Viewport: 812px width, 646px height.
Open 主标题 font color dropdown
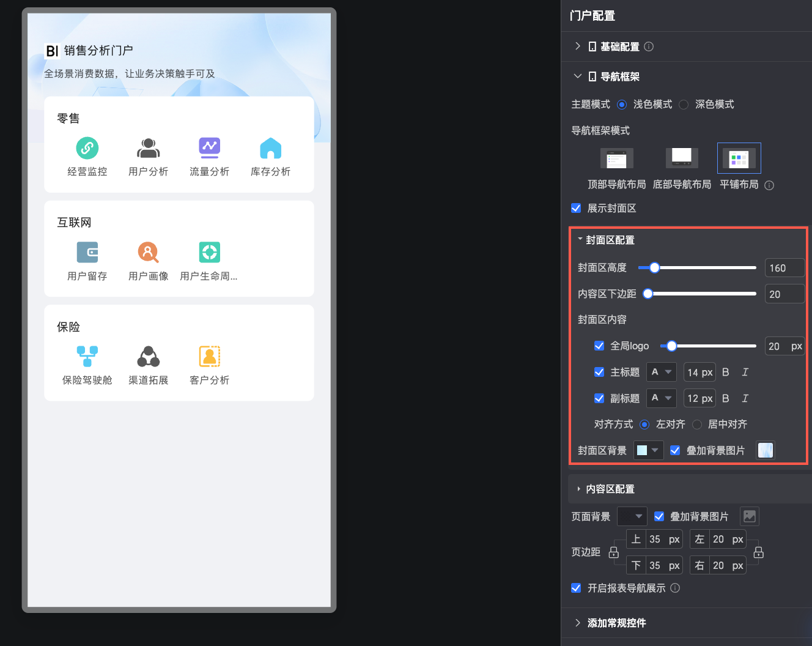(662, 372)
